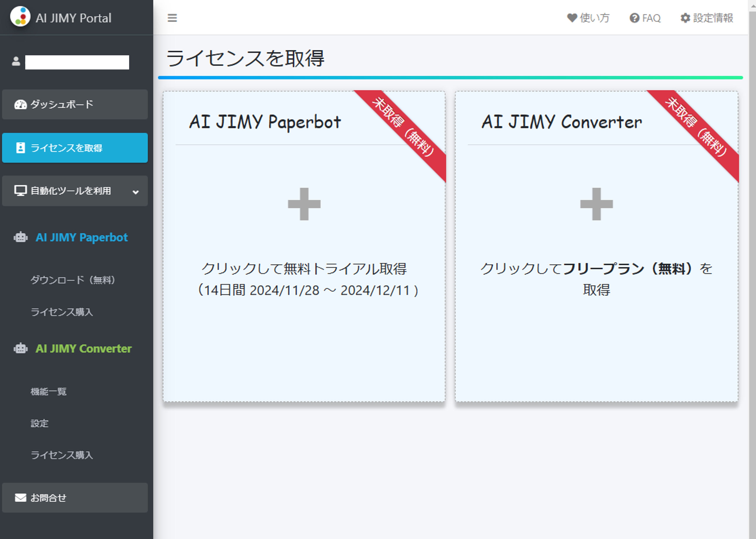756x539 pixels.
Task: Click the redacted username field in sidebar
Action: click(77, 63)
